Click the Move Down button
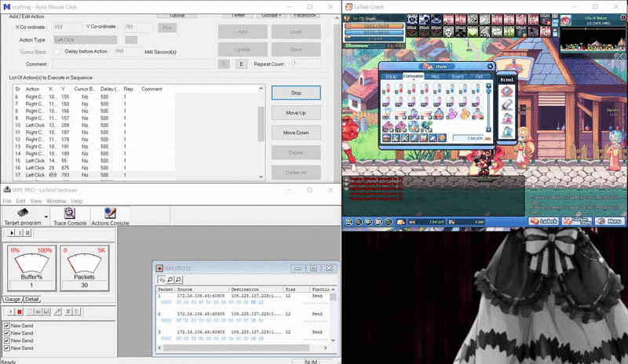This screenshot has width=628, height=364. (x=296, y=133)
